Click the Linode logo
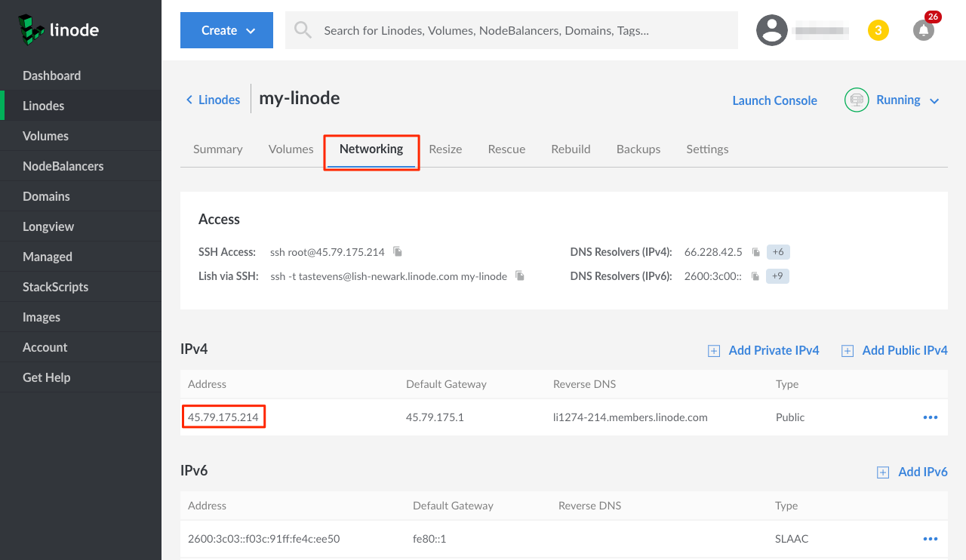 pos(59,30)
